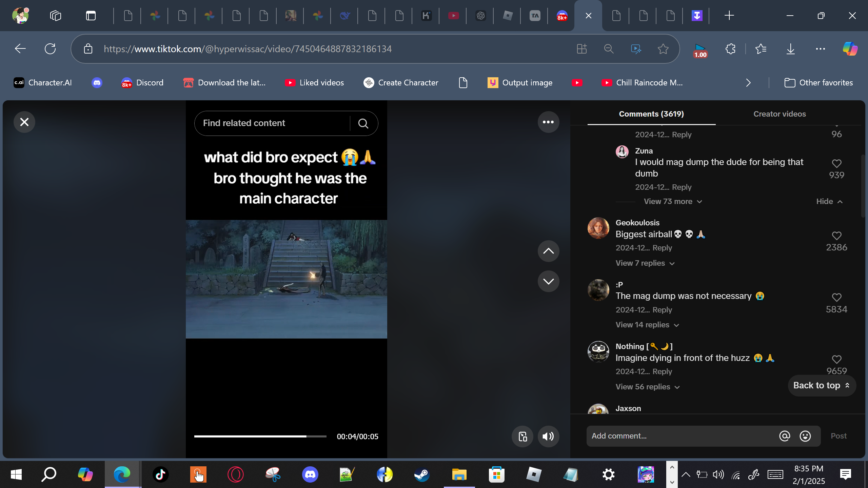
Task: Go to next video with down arrow
Action: pyautogui.click(x=548, y=281)
